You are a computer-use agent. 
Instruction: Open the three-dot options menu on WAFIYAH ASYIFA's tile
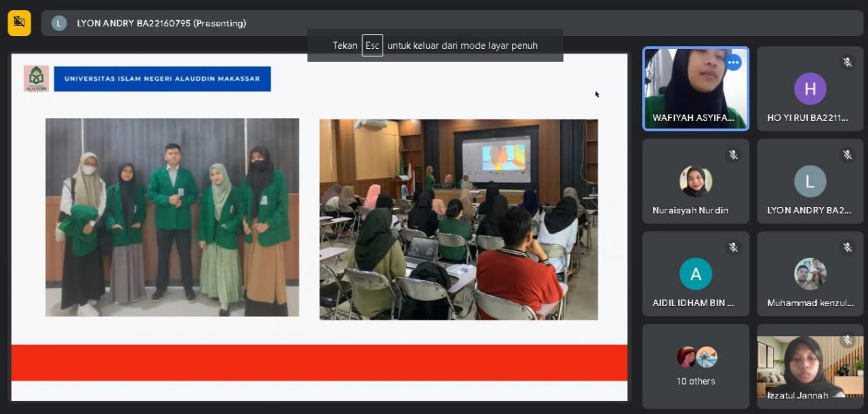coord(733,62)
